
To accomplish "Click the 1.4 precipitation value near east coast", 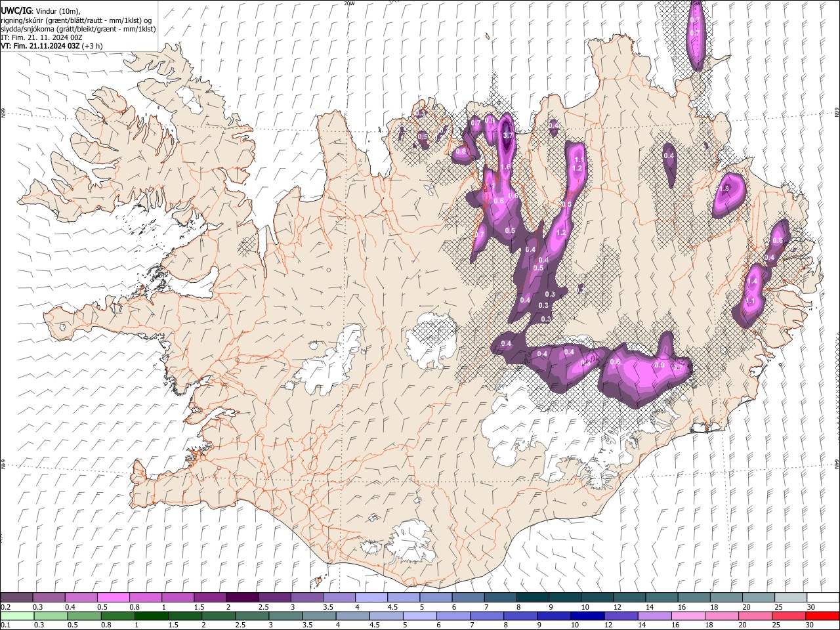I will [752, 281].
